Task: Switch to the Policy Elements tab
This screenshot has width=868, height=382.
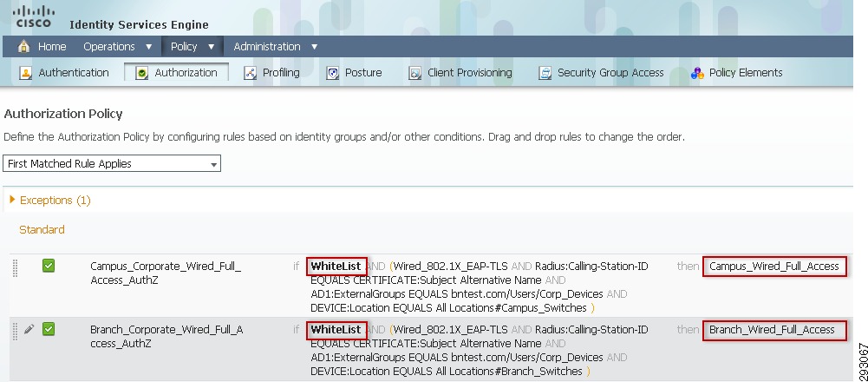Action: (x=746, y=73)
